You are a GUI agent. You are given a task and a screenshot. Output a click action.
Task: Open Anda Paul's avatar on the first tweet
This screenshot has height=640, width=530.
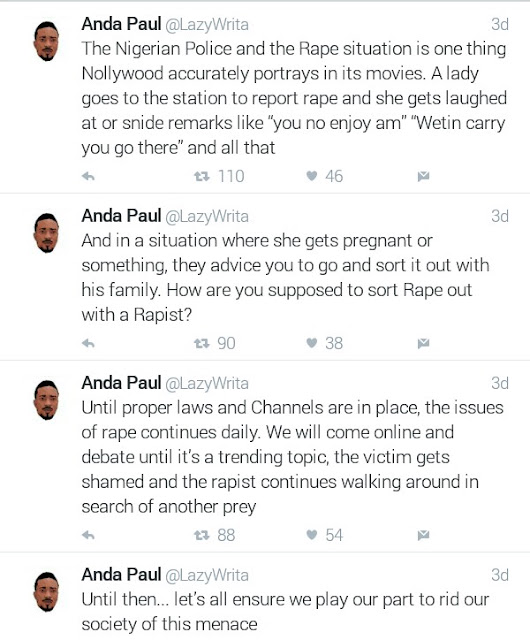point(46,41)
